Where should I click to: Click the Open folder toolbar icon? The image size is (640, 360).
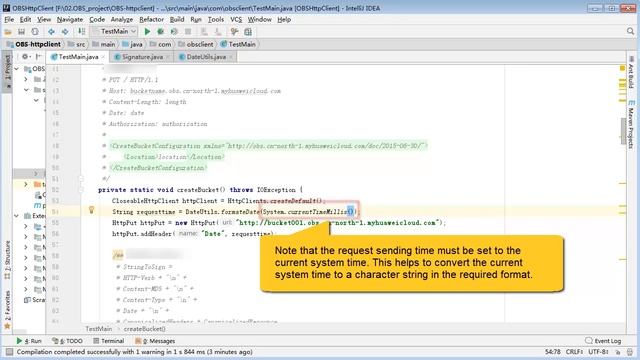coord(8,31)
